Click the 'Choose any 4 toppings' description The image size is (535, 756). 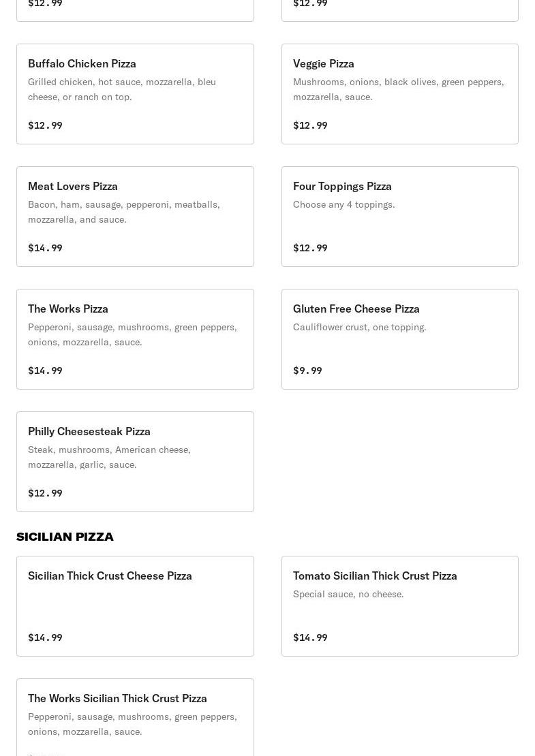[x=344, y=204]
